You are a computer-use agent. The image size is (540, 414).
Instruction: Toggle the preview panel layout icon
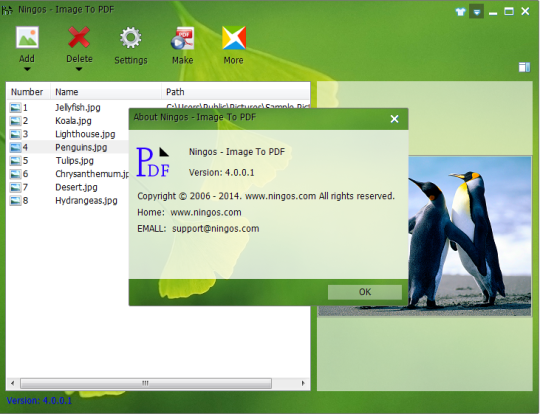tap(524, 67)
